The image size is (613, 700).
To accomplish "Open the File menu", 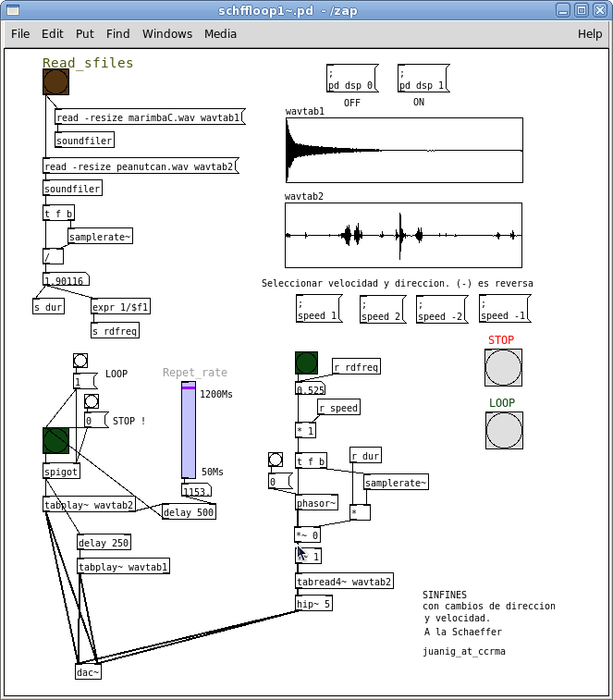I will point(20,34).
